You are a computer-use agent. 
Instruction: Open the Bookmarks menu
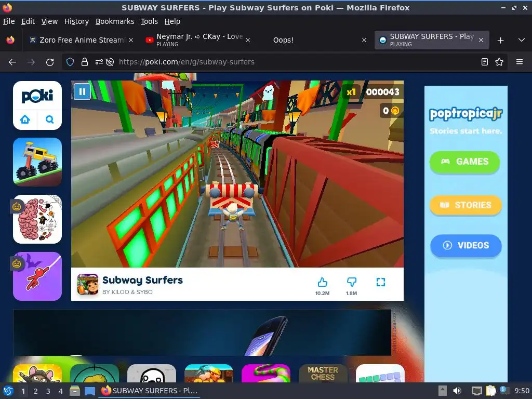coord(115,21)
